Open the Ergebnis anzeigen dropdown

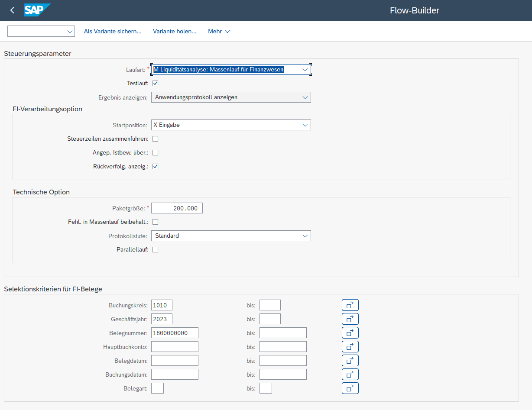pyautogui.click(x=305, y=97)
